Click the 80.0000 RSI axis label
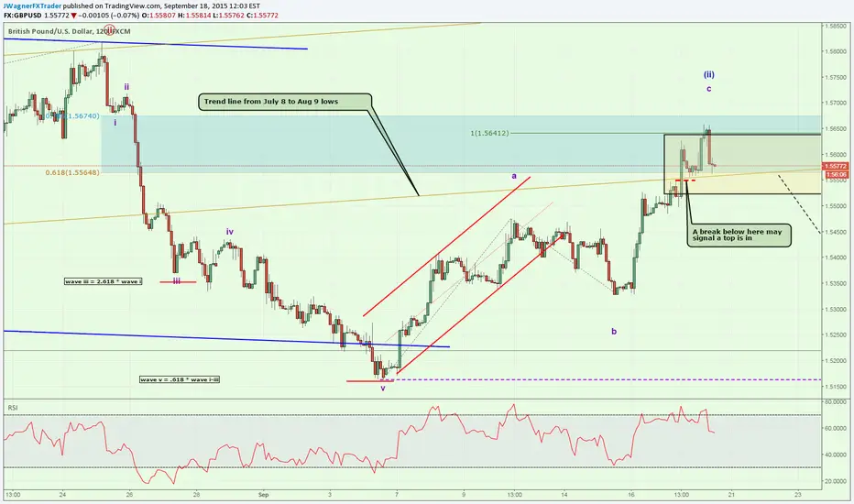Viewport: 854px width, 504px height. (x=836, y=402)
